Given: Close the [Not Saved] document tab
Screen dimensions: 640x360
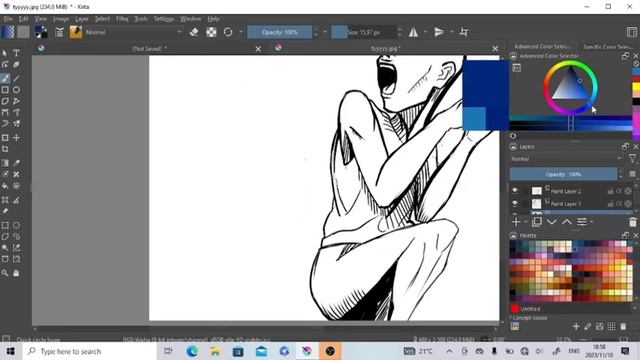Looking at the screenshot, I should coord(258,49).
